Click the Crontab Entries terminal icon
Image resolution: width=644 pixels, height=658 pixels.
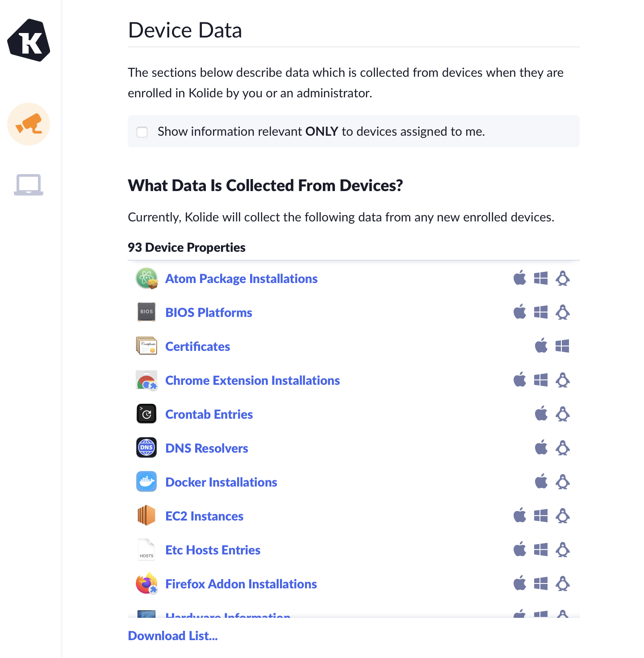(x=146, y=414)
